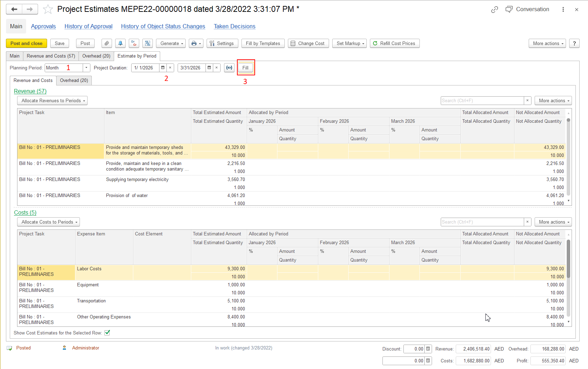Expand Allocate Costs to Periods menu
Viewport: 588px width, 369px height.
tap(49, 222)
